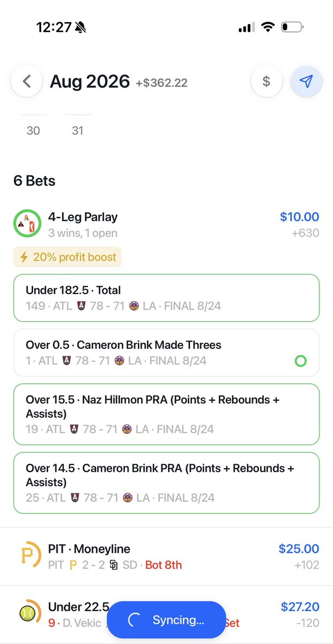Tap the back chevron button
Image resolution: width=333 pixels, height=644 pixels.
[27, 82]
